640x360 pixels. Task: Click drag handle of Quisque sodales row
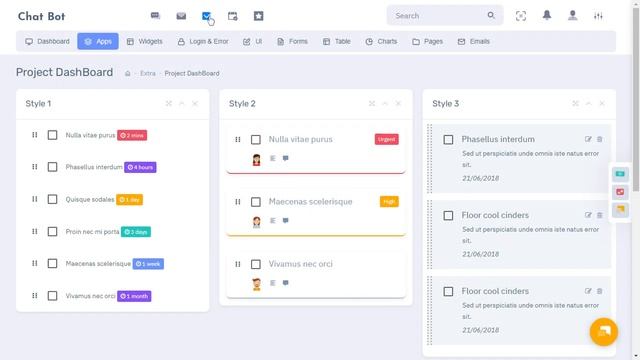35,199
